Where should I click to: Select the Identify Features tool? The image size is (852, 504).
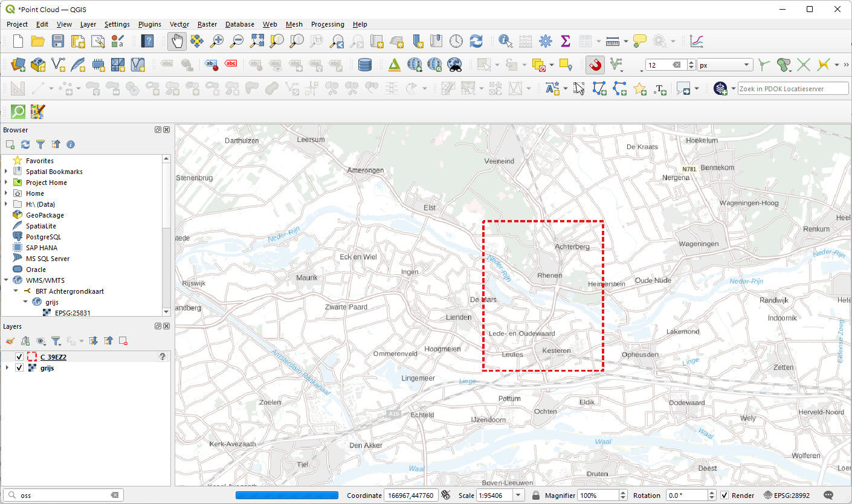point(504,40)
